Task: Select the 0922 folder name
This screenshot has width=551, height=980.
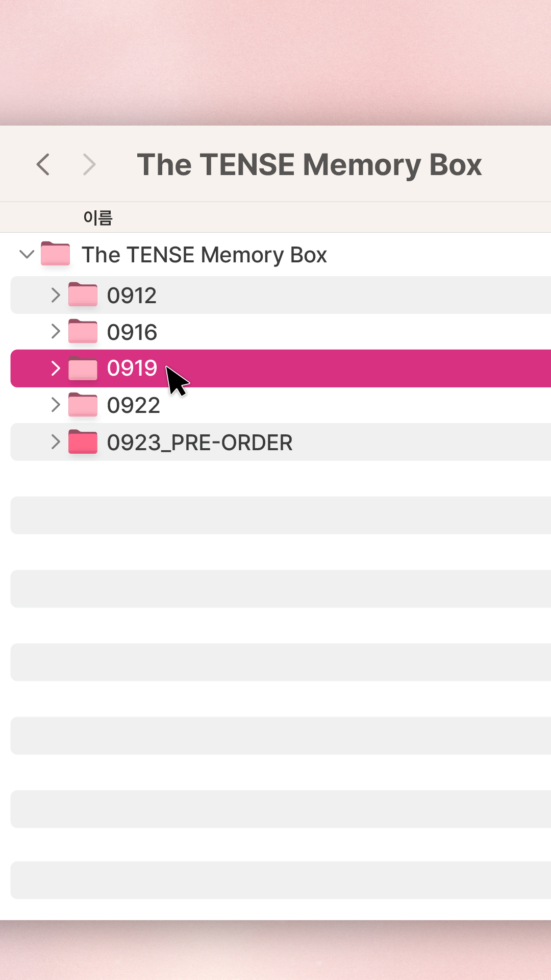Action: (133, 406)
